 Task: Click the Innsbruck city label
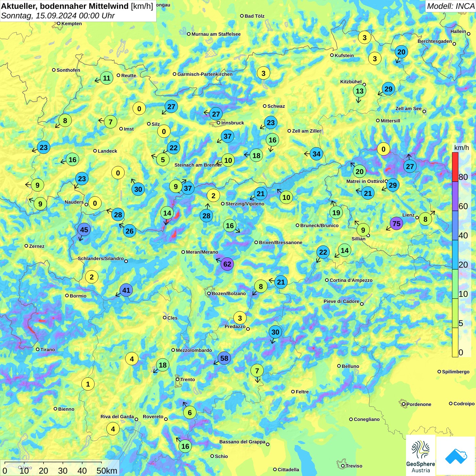coord(233,123)
